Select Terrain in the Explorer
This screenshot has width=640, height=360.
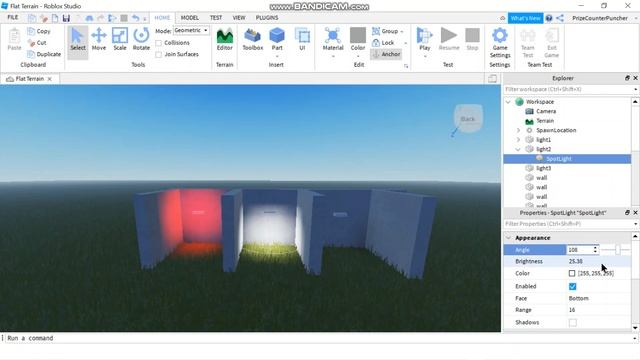coord(545,121)
